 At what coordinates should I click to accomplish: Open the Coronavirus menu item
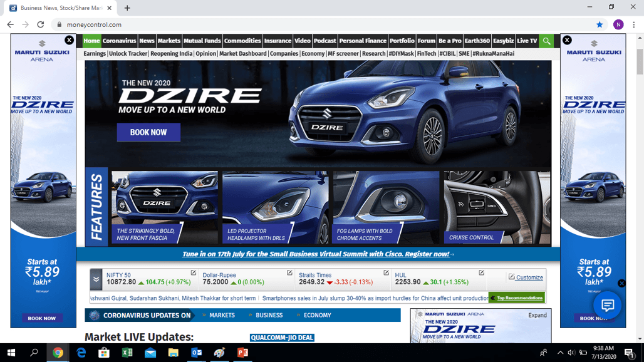coord(119,41)
